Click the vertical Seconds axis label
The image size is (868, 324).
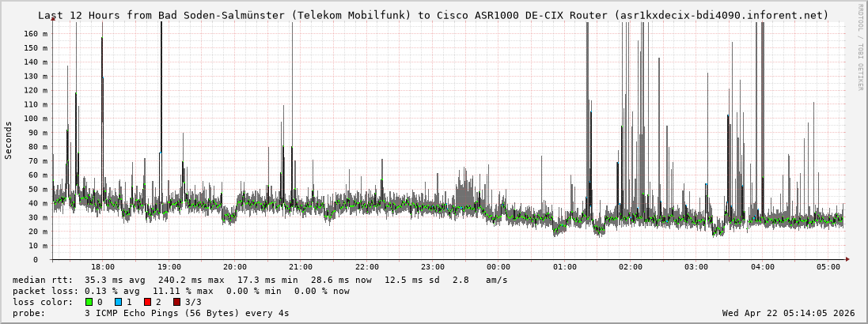[9, 141]
